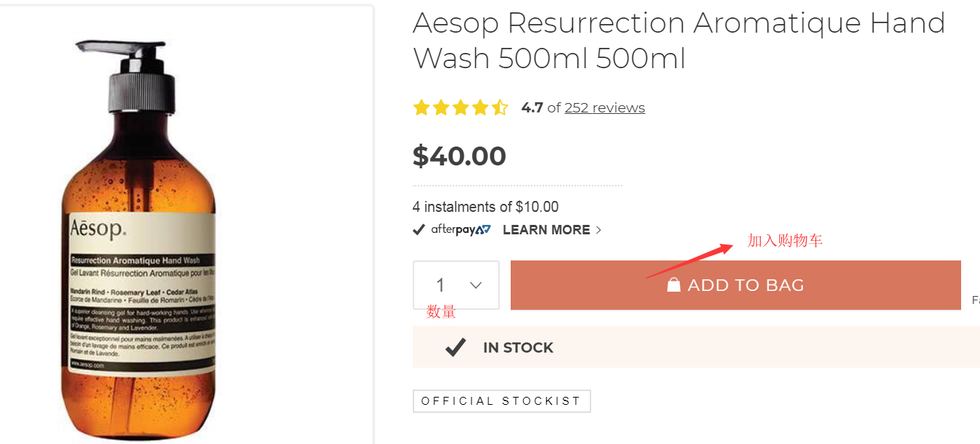Select the quantity box showing 1
The width and height of the screenshot is (980, 444).
coord(441,285)
